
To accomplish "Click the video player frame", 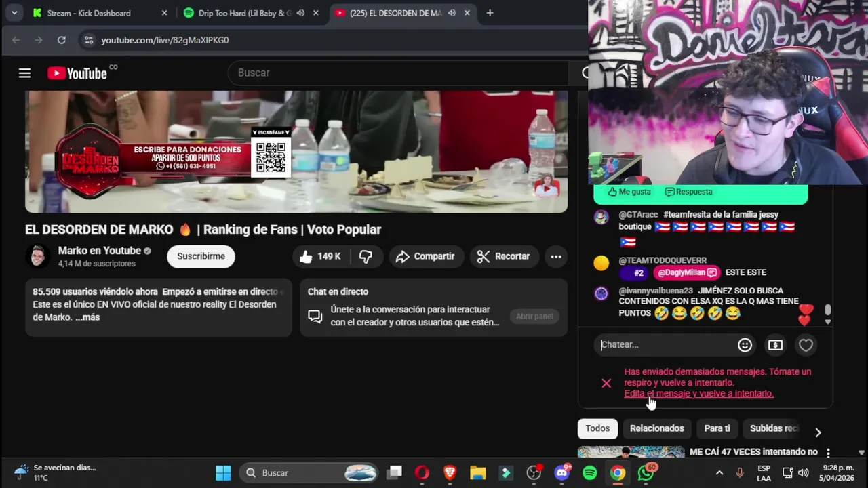I will (x=296, y=152).
